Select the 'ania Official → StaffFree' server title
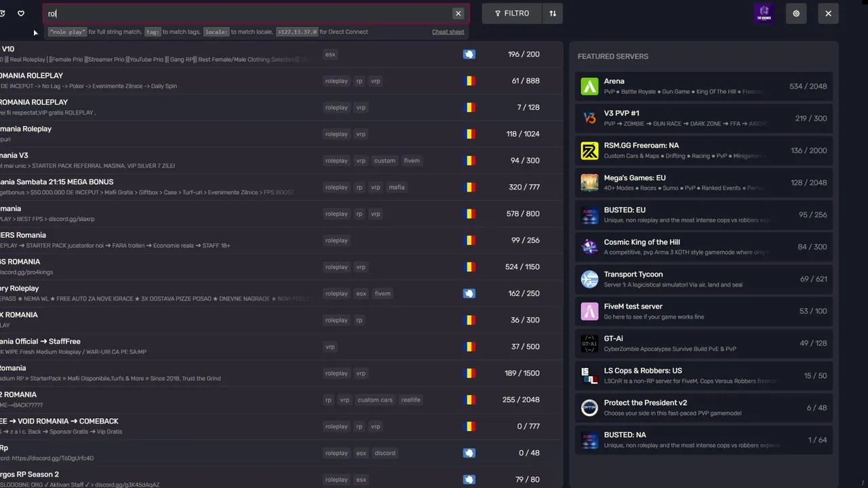868x488 pixels. pos(41,342)
